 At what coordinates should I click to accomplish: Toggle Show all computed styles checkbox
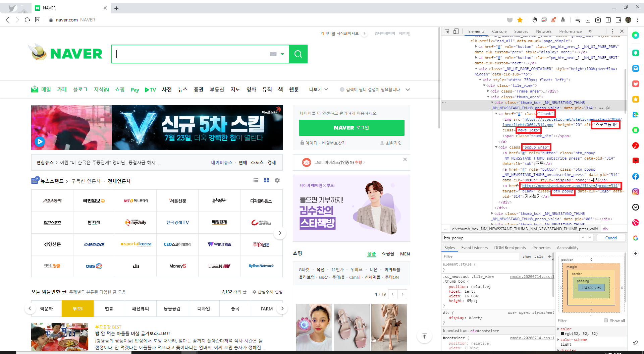606,320
